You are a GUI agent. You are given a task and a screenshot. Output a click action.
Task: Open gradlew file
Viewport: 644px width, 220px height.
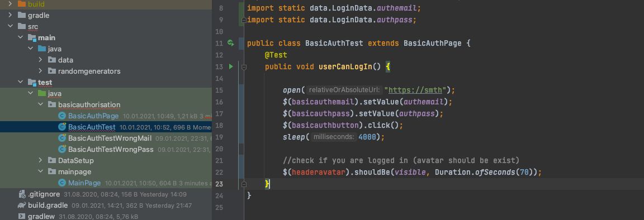coord(41,216)
